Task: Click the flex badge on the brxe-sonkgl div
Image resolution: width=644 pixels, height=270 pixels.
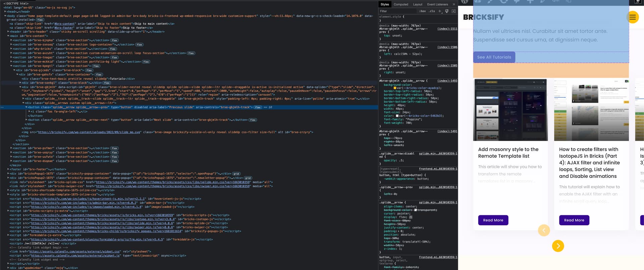Action: (x=107, y=83)
